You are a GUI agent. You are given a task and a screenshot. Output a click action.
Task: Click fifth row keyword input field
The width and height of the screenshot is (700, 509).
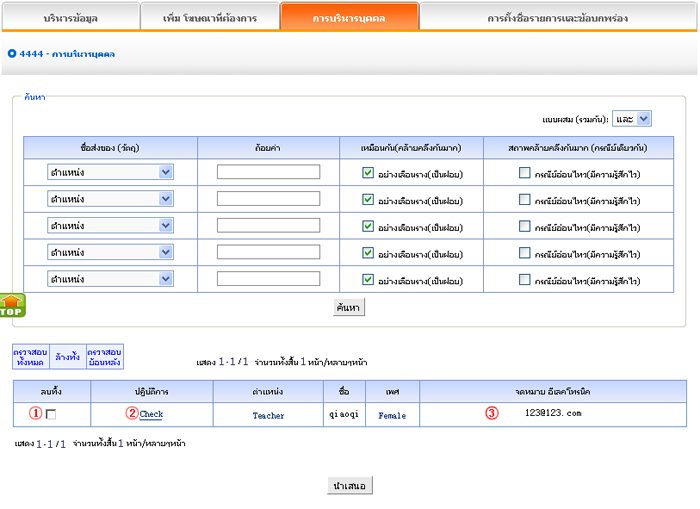tap(268, 279)
